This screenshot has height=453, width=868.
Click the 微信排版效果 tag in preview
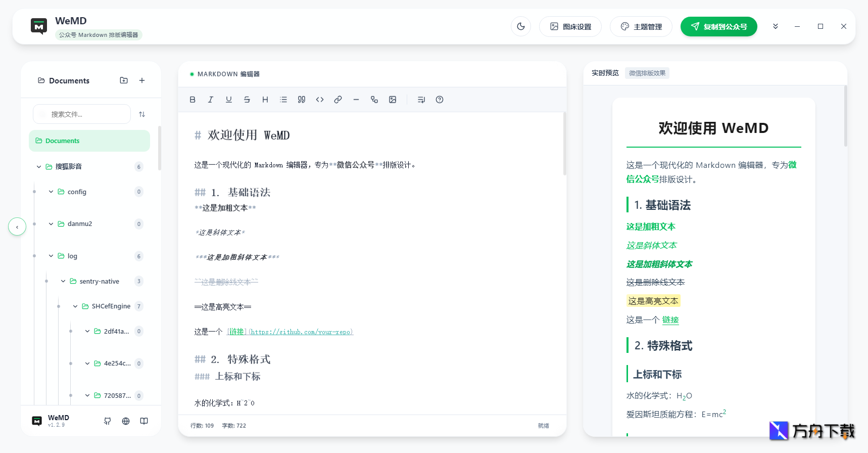647,73
